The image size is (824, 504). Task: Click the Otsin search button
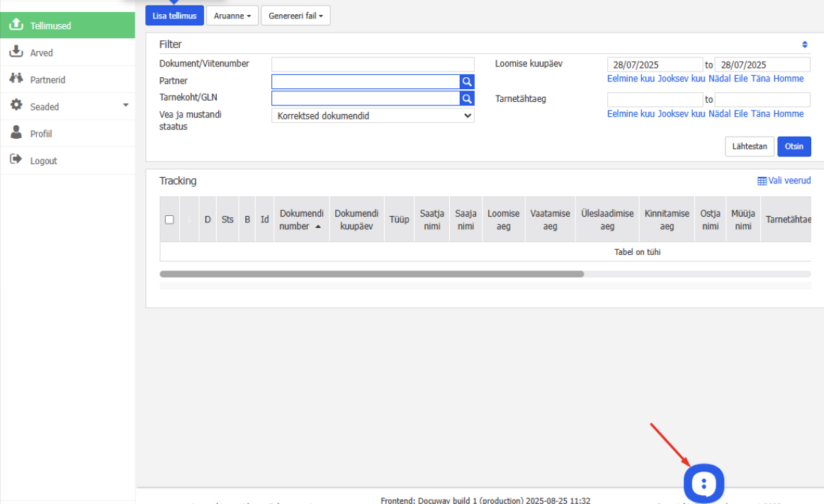pyautogui.click(x=794, y=147)
